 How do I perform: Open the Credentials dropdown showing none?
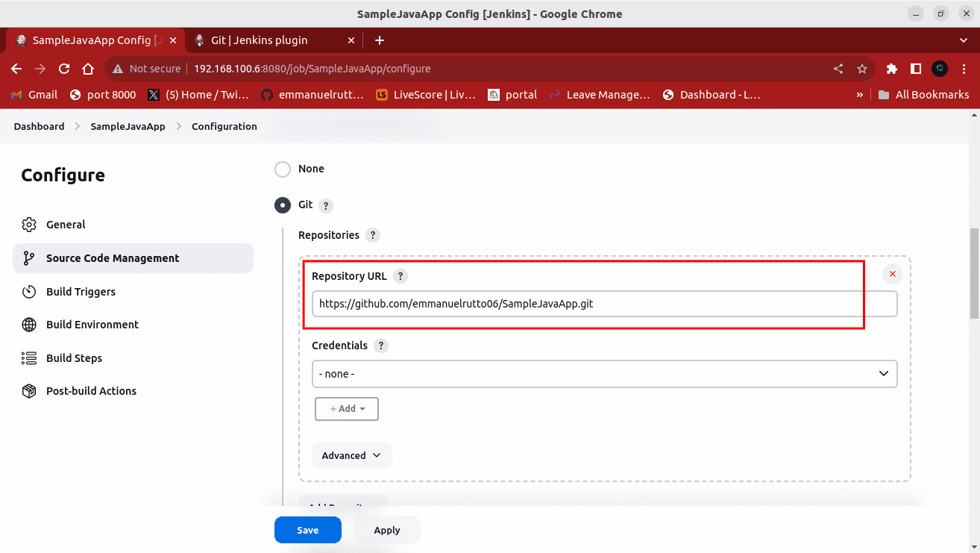(x=604, y=374)
